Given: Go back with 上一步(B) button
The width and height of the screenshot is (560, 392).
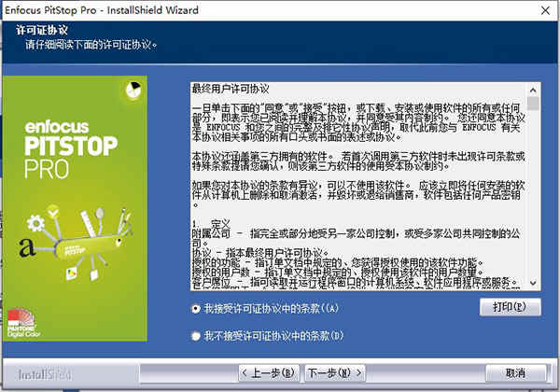Looking at the screenshot, I should 269,373.
